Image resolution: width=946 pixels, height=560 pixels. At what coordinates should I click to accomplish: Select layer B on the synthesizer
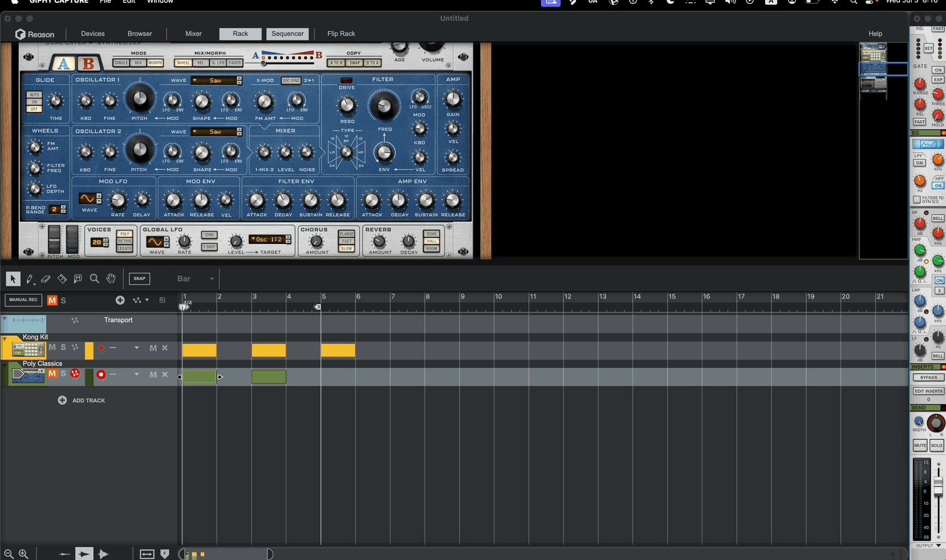tap(89, 64)
